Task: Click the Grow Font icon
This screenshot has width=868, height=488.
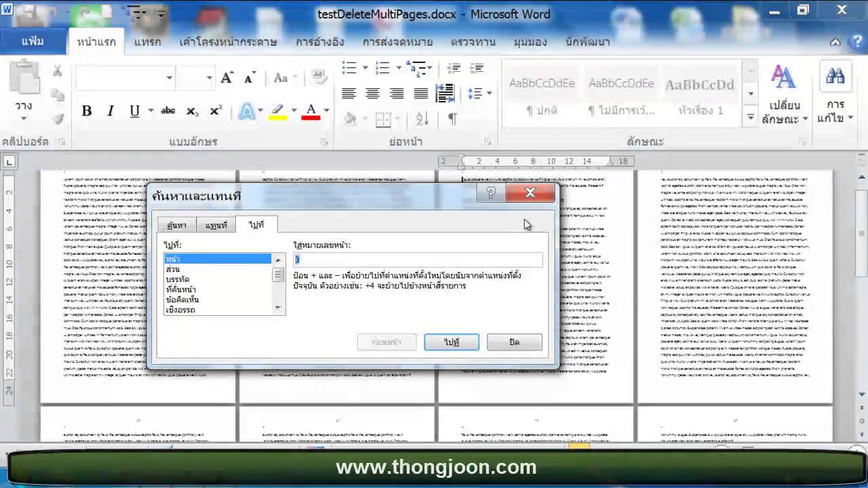Action: point(227,78)
